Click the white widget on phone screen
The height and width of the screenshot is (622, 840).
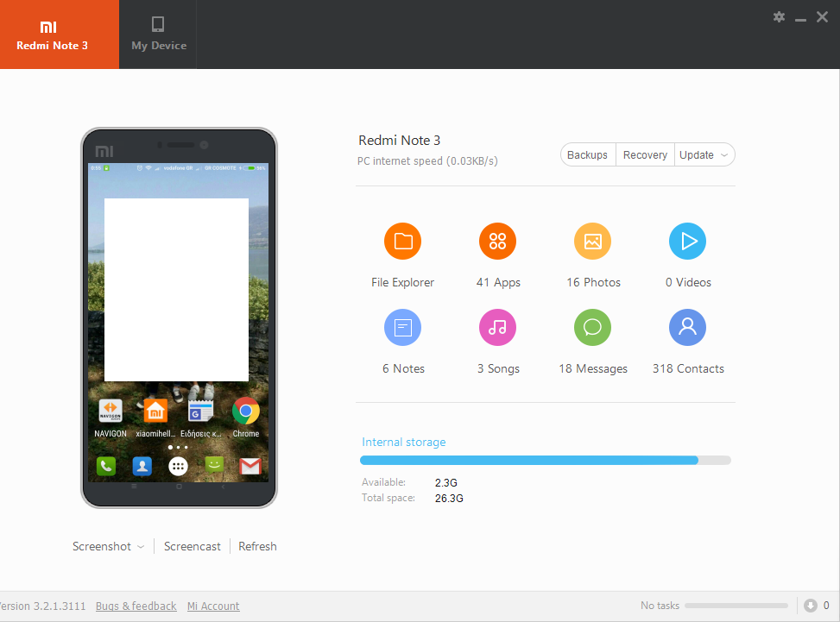pos(176,290)
